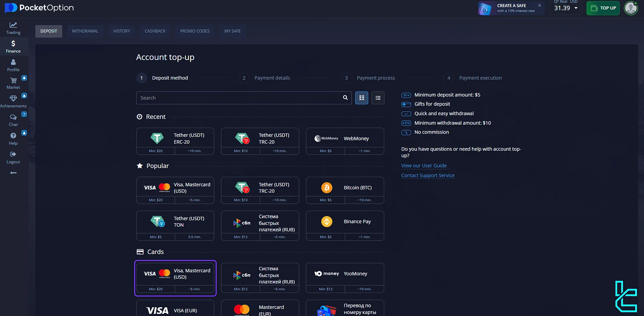Viewport: 644px width, 316px height.
Task: Click the Chat notification badge showing 7
Action: pyautogui.click(x=24, y=114)
